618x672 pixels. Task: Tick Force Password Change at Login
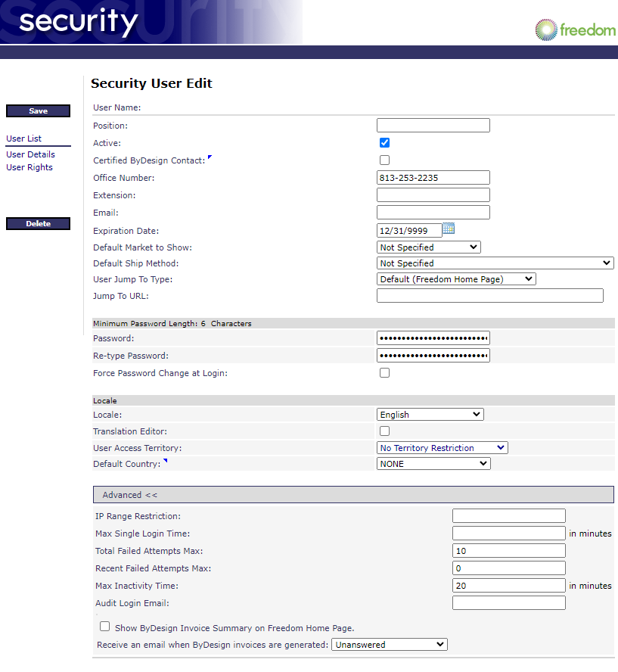(x=384, y=372)
